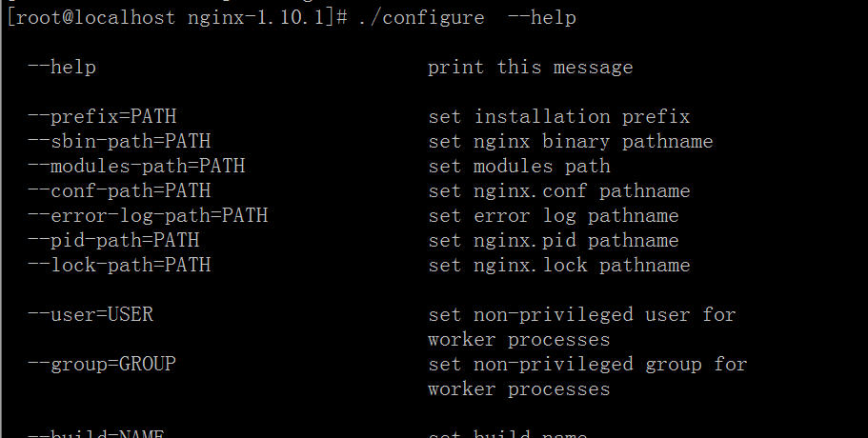
Task: Click "worker processes" under the --user description
Action: pyautogui.click(x=519, y=340)
